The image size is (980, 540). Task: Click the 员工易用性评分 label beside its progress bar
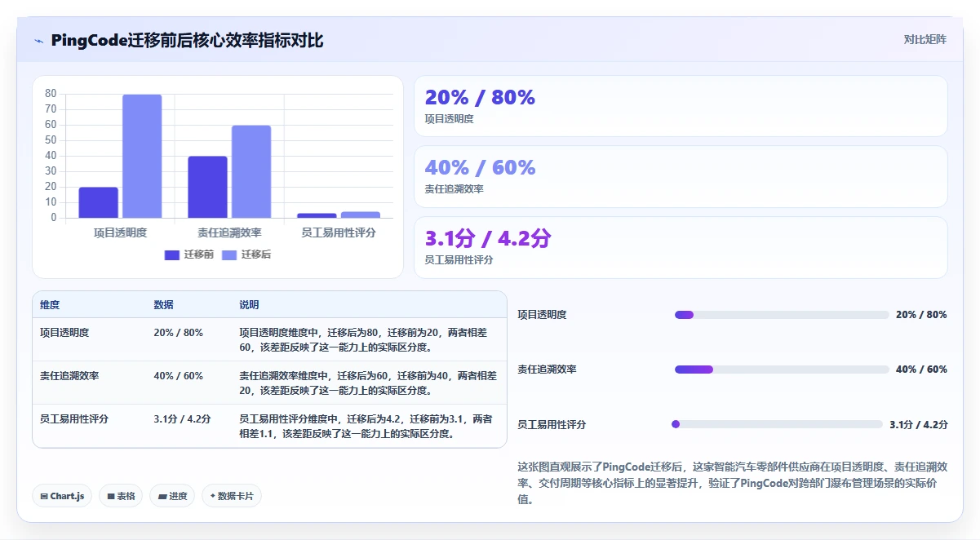552,425
